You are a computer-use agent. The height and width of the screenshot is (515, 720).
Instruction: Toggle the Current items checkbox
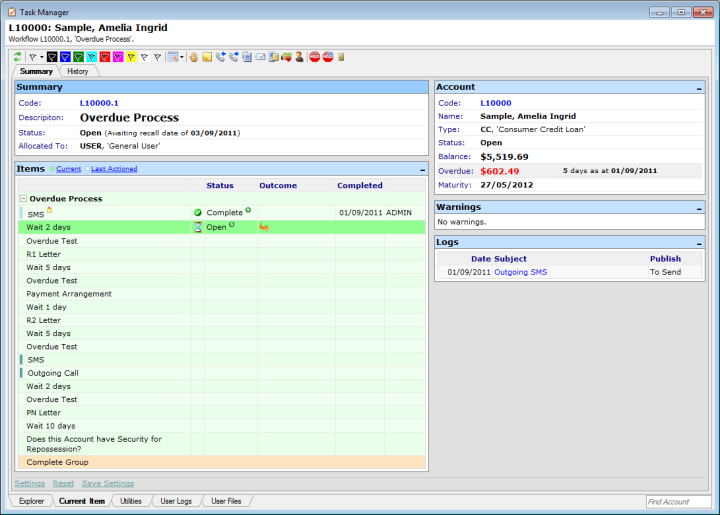[52, 169]
